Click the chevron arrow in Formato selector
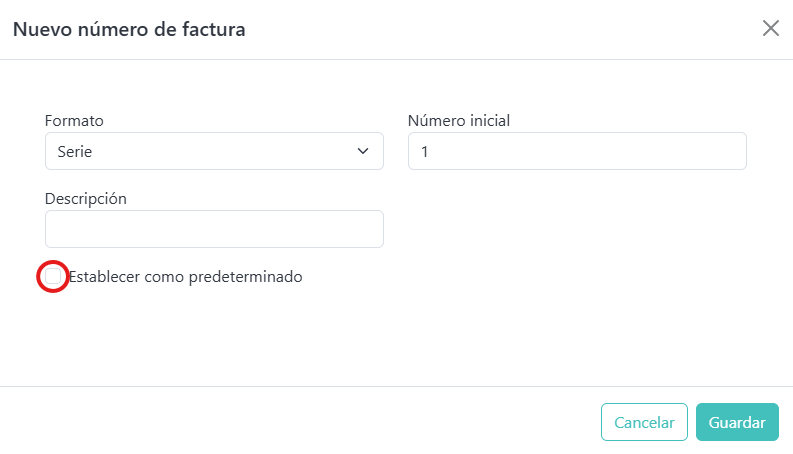Viewport: 793px width, 454px height. [363, 151]
